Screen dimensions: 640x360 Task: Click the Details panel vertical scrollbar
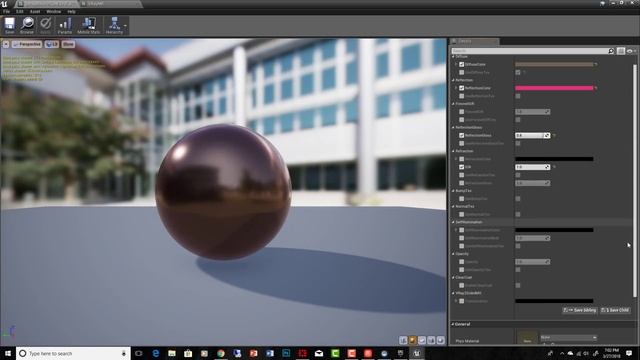click(x=635, y=180)
